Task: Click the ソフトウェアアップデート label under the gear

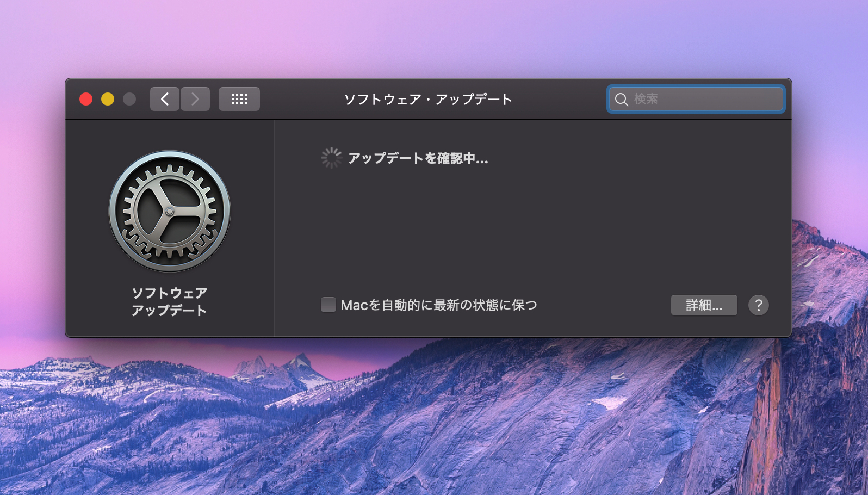Action: point(170,302)
